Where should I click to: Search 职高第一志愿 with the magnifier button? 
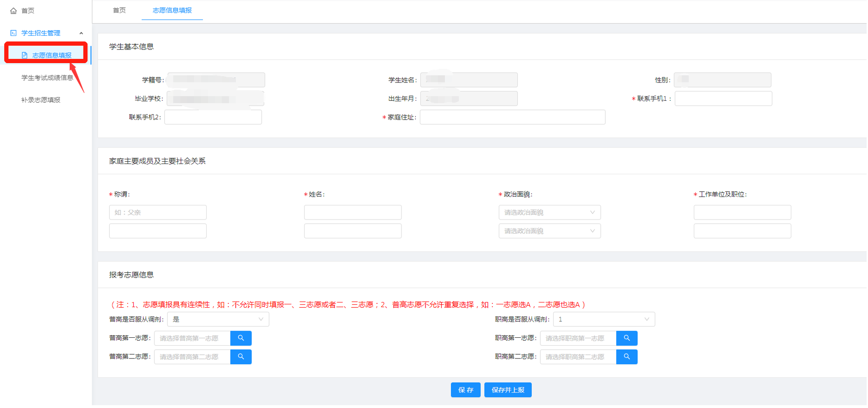point(627,338)
